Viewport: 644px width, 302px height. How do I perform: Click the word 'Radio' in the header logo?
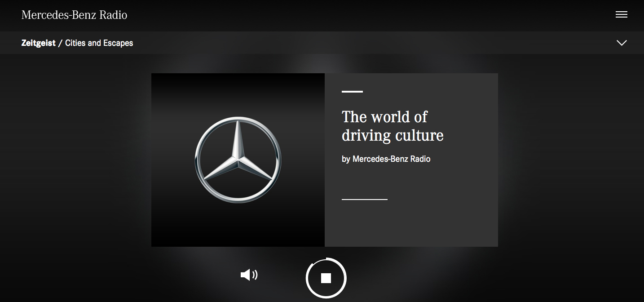tap(113, 15)
